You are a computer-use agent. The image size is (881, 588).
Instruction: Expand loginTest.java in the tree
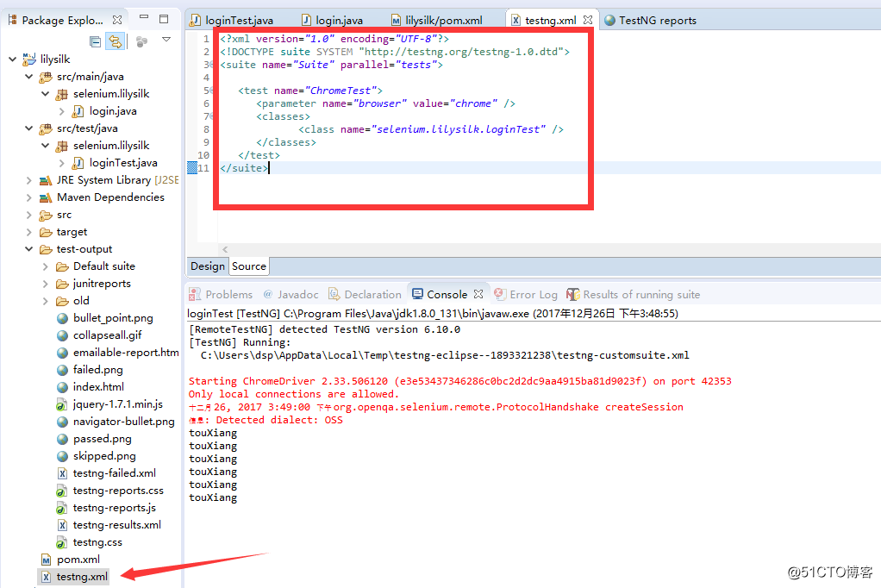coord(62,163)
